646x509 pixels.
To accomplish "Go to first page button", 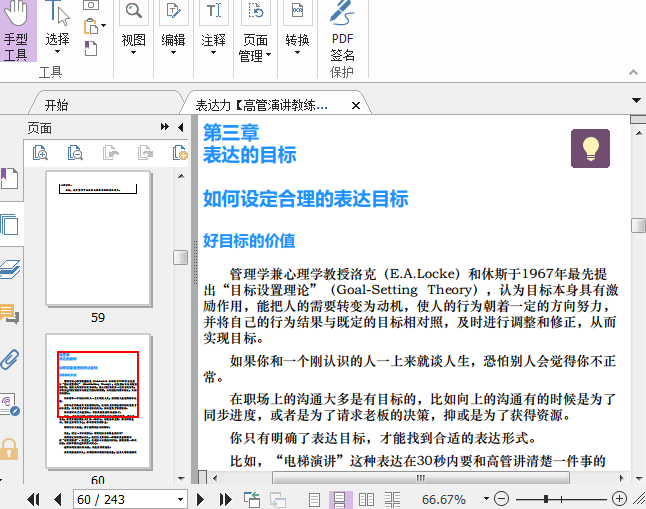I will pyautogui.click(x=33, y=500).
